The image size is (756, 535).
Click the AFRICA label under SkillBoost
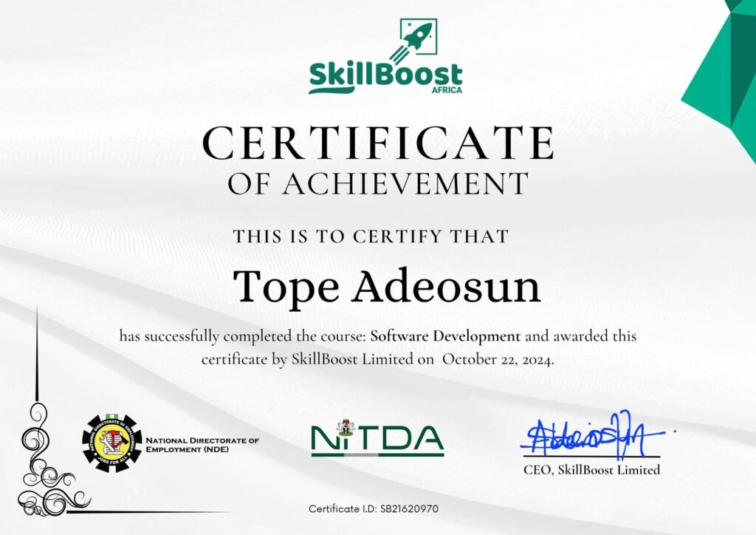coord(447,89)
